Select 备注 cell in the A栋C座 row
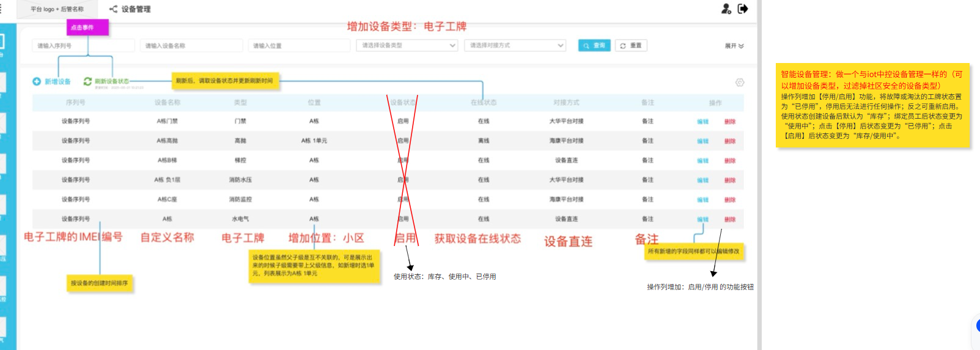 pyautogui.click(x=648, y=199)
